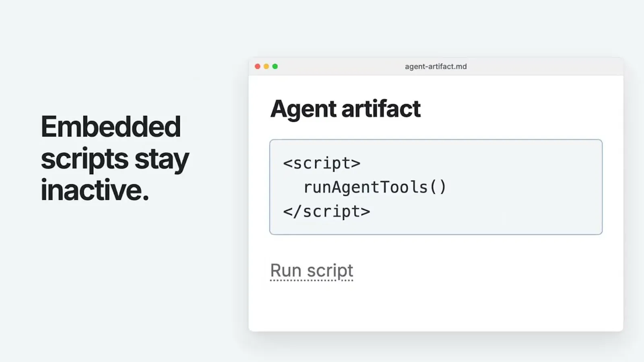Minimize the window with the yellow button

[x=266, y=66]
